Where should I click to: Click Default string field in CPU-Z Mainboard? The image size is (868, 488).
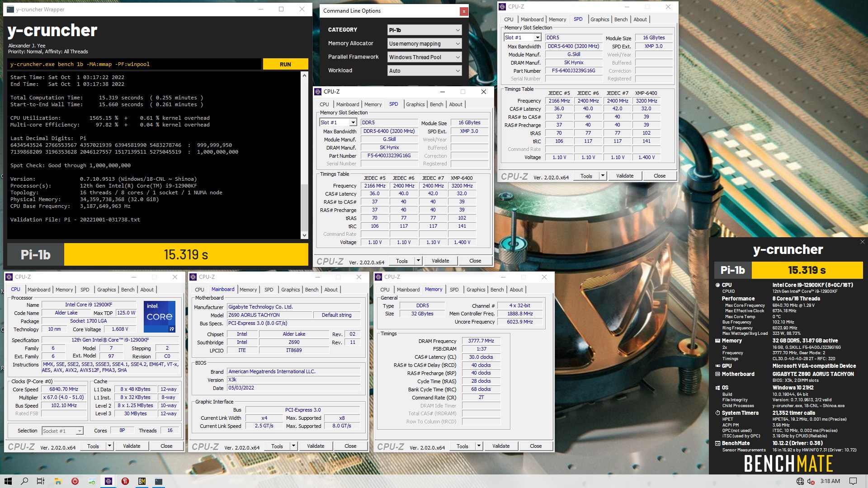[x=337, y=315]
